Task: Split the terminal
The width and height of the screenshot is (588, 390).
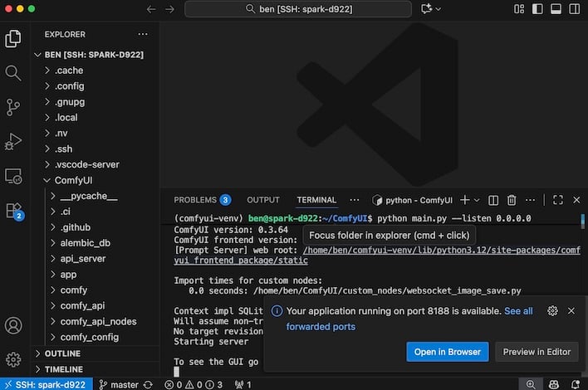Action: [x=493, y=201]
